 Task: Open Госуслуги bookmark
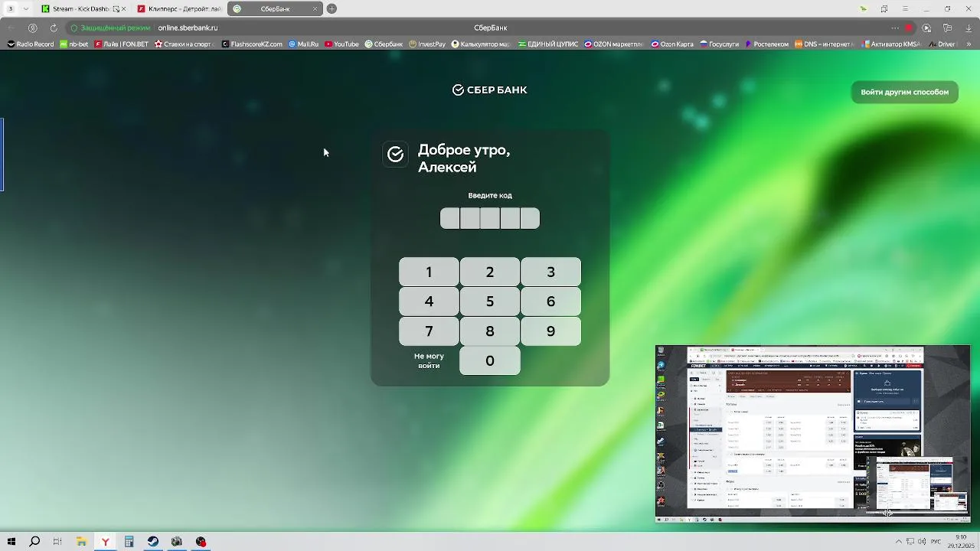[720, 44]
